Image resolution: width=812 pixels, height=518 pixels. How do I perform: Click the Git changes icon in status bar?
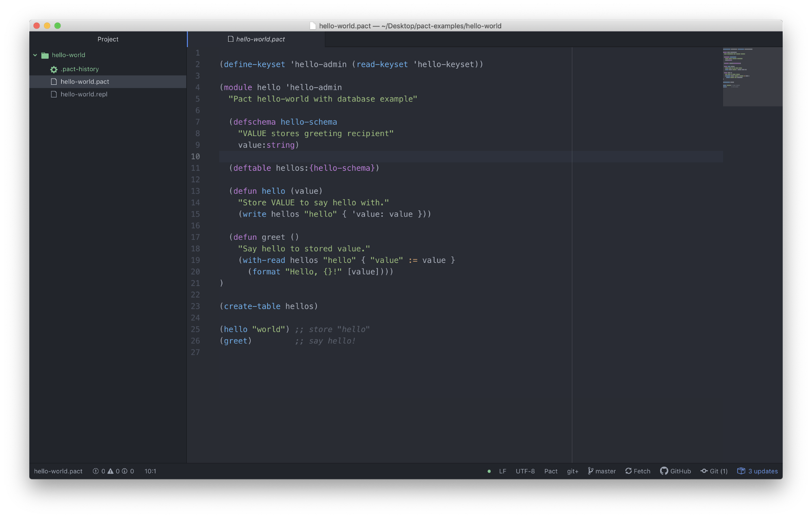point(717,470)
